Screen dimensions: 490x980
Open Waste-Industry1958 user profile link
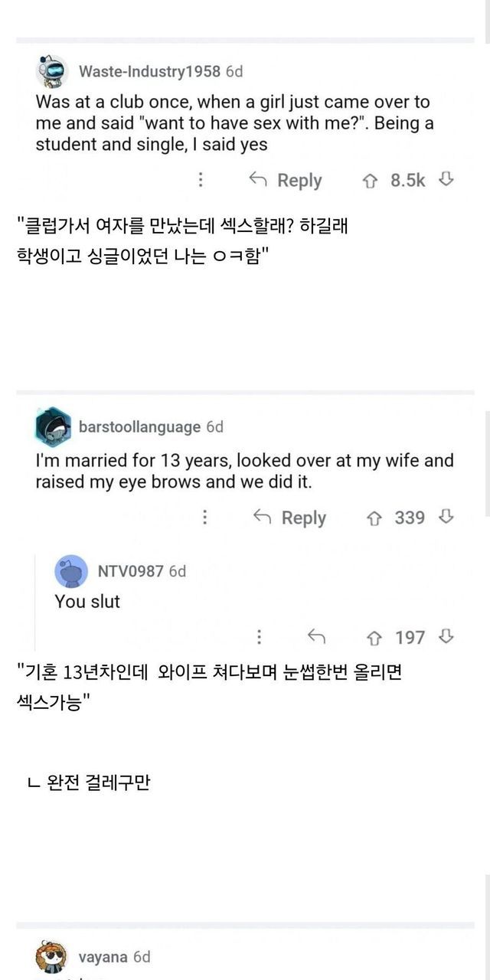coord(149,71)
